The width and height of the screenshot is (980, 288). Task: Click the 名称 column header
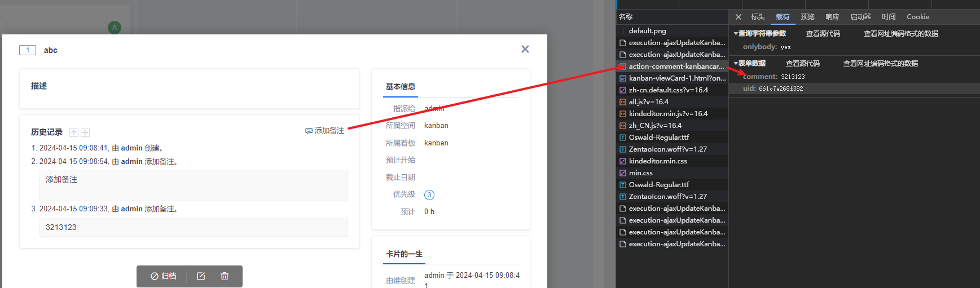coord(626,17)
